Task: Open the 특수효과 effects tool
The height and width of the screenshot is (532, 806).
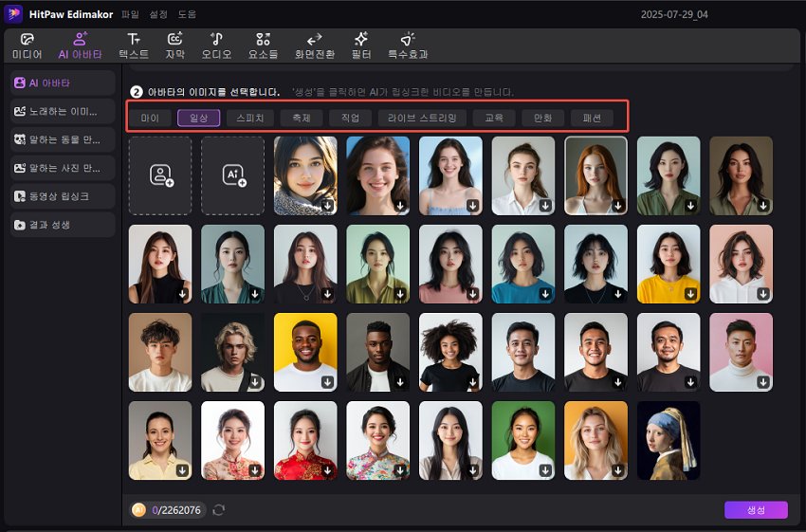Action: click(x=408, y=46)
